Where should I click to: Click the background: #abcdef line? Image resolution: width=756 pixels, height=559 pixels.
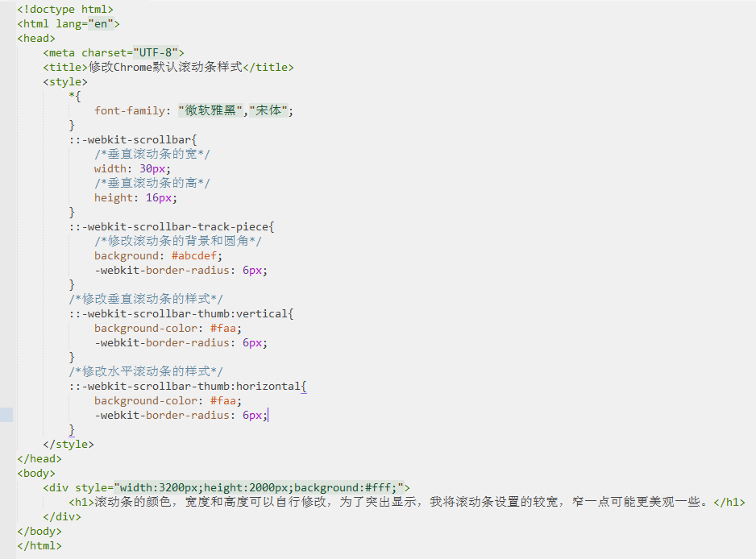(158, 255)
